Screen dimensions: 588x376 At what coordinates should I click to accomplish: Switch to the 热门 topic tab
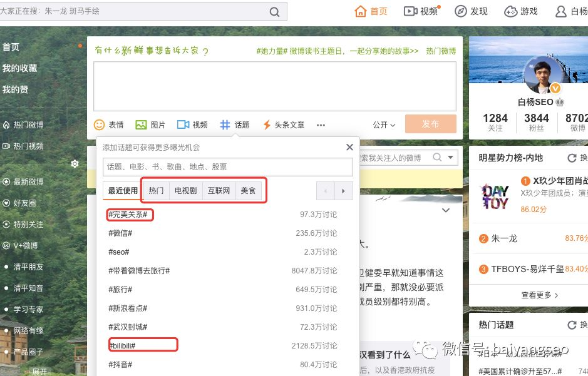pos(156,190)
